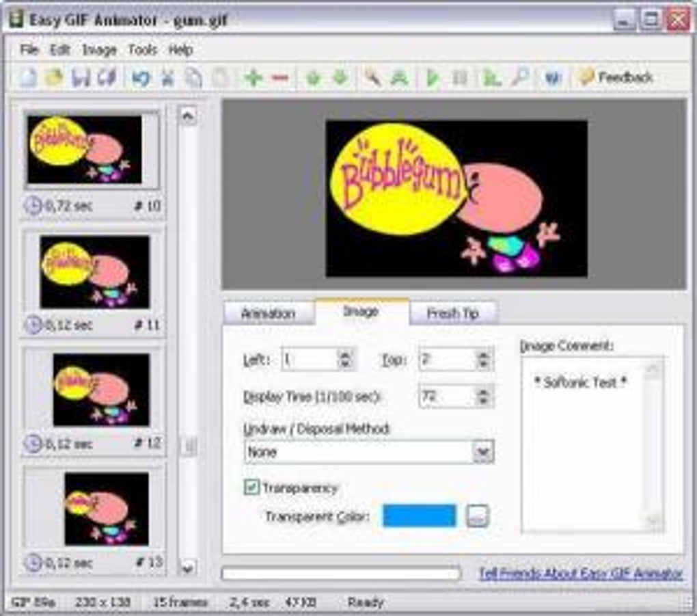Click the blue web browser preview icon
This screenshot has width=697, height=616.
click(x=552, y=78)
